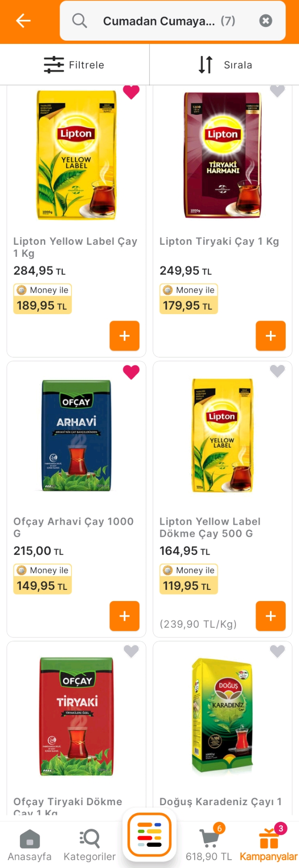Open Lipton Tiryaki Çay product image
The height and width of the screenshot is (868, 299).
(222, 155)
